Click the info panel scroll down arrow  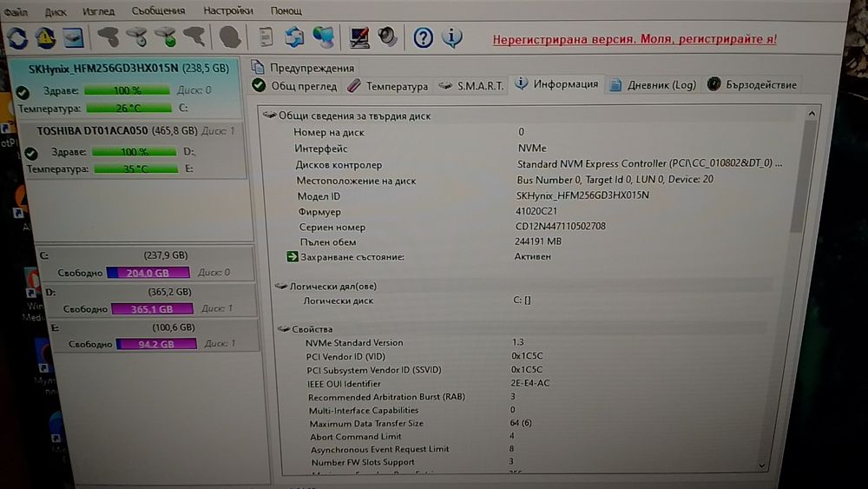pos(763,466)
